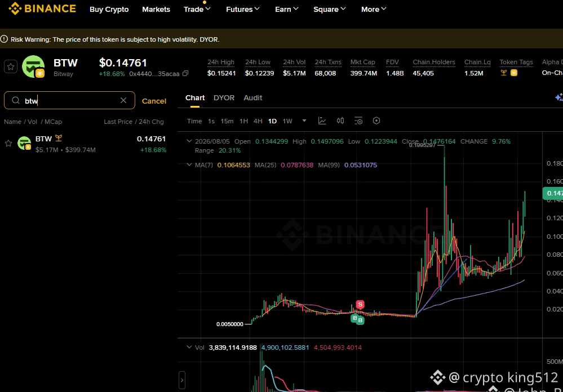Sort list by MCap column header
The height and width of the screenshot is (392, 563).
tap(53, 122)
